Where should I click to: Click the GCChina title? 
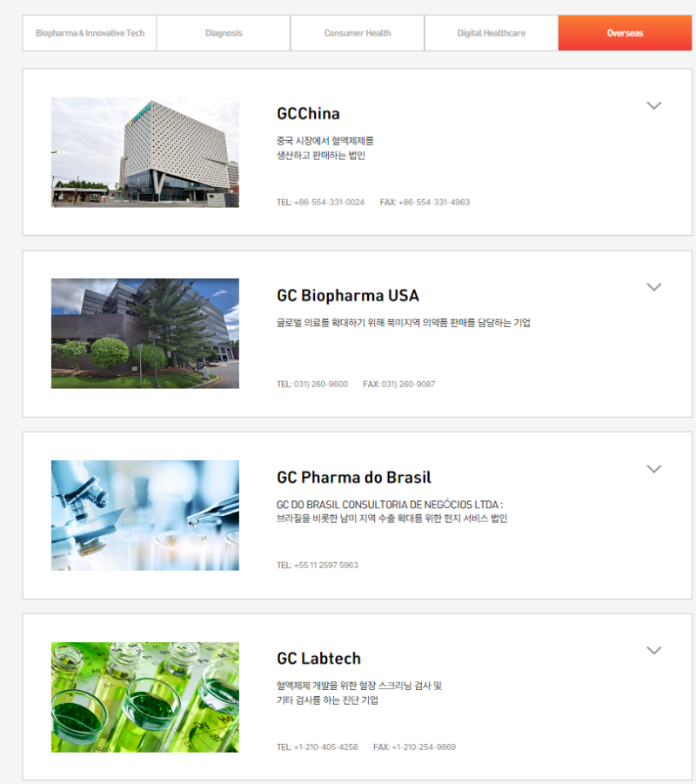pos(309,114)
